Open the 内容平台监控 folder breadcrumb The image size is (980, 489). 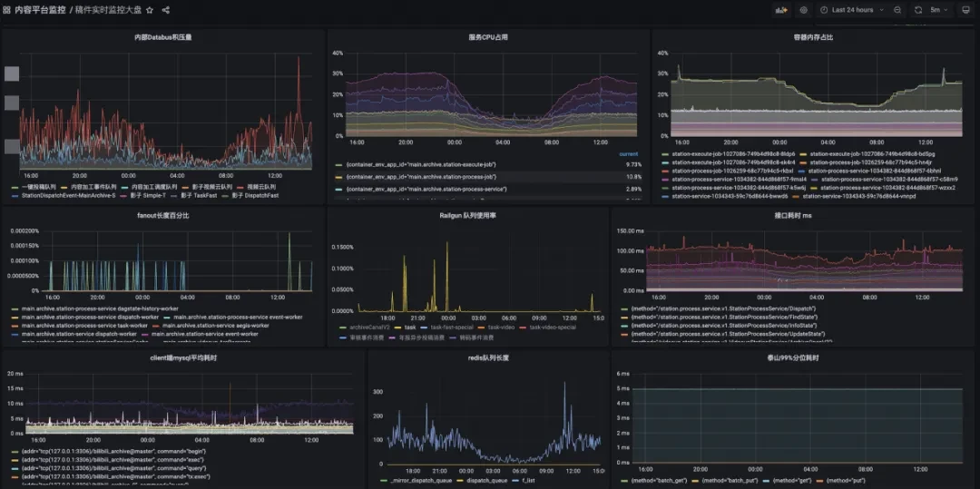41,10
